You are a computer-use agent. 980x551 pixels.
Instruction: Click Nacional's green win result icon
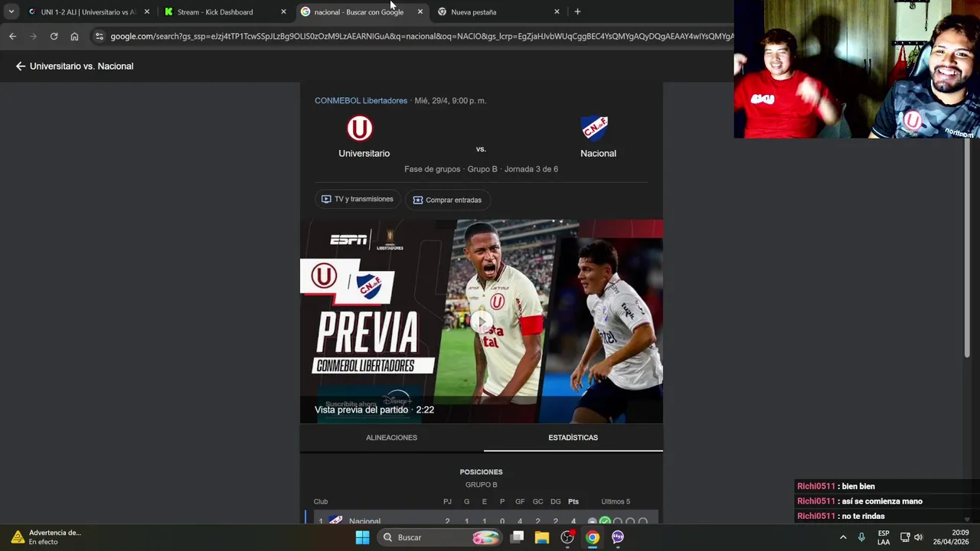point(605,521)
